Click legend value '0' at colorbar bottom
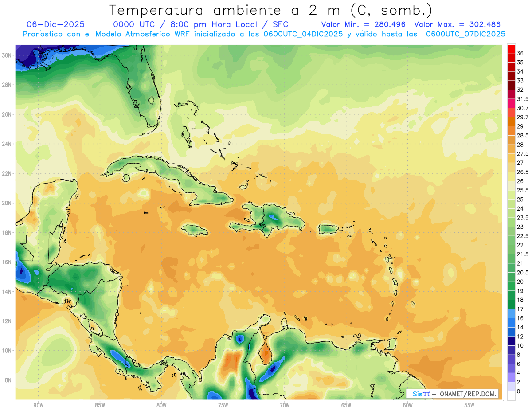The image size is (532, 411). tap(519, 391)
